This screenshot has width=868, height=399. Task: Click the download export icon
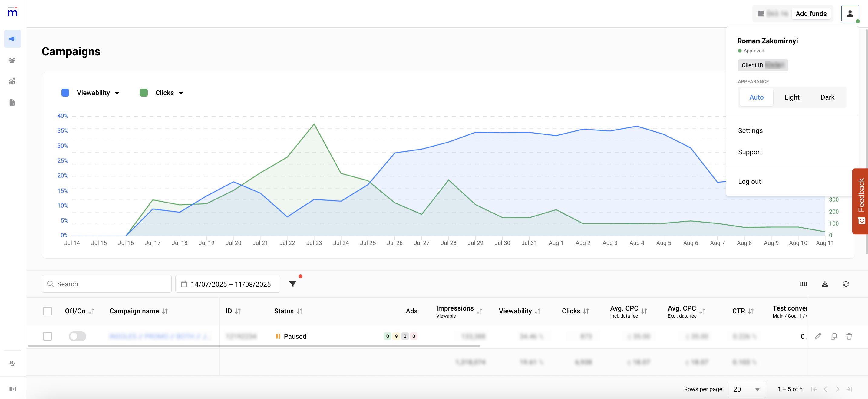tap(824, 284)
